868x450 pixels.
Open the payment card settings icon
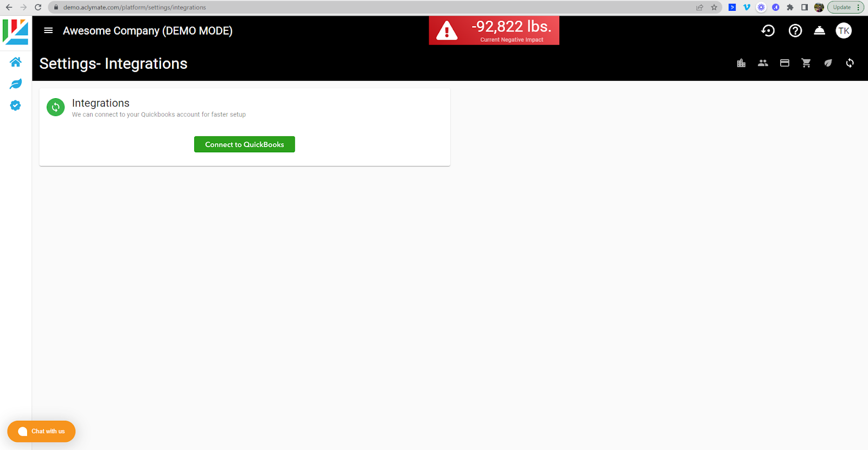click(784, 63)
